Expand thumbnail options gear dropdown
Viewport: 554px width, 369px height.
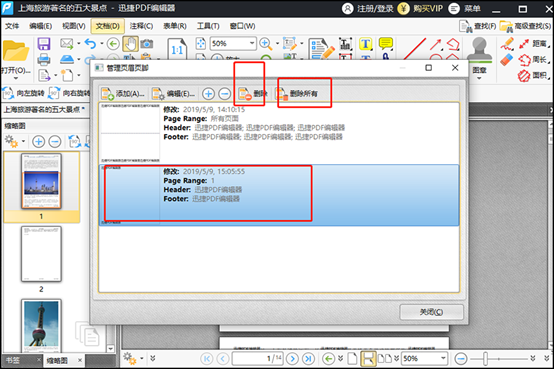pyautogui.click(x=23, y=141)
